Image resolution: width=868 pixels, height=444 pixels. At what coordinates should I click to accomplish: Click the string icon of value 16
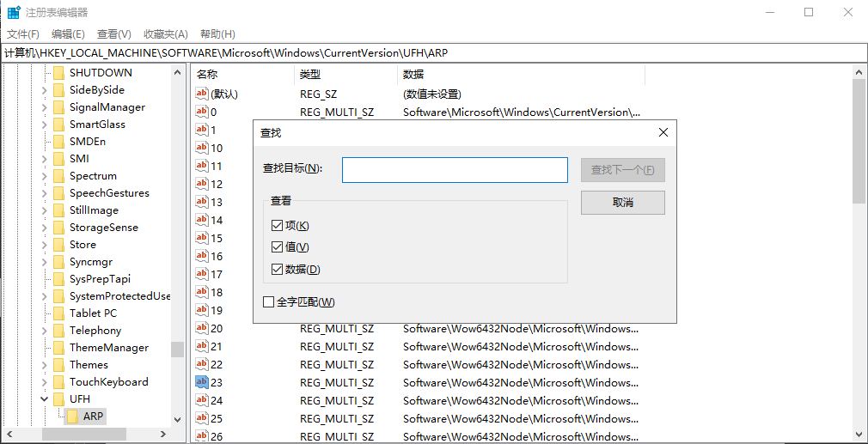(x=202, y=256)
